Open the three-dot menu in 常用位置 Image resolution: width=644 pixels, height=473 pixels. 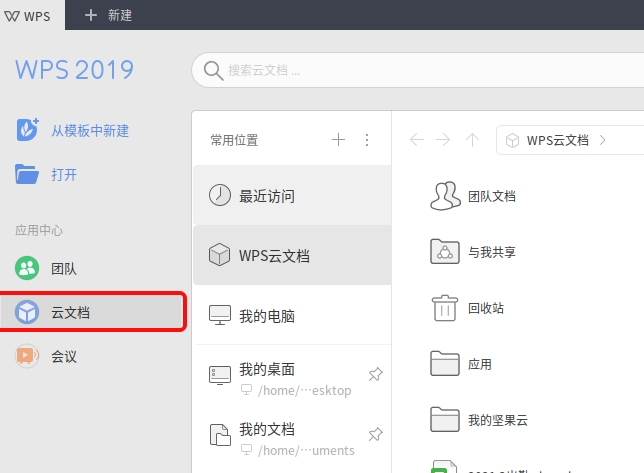coord(367,140)
